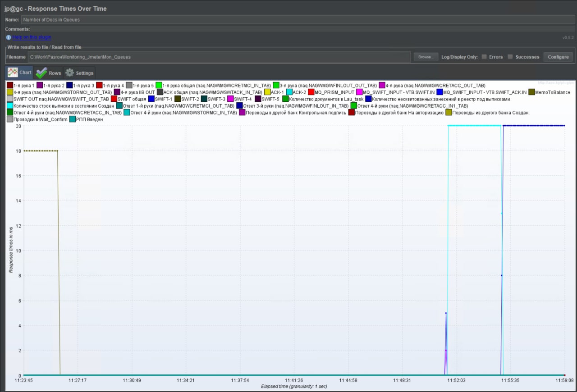The height and width of the screenshot is (392, 577).
Task: Open the Help on this plugin link
Action: coord(32,37)
